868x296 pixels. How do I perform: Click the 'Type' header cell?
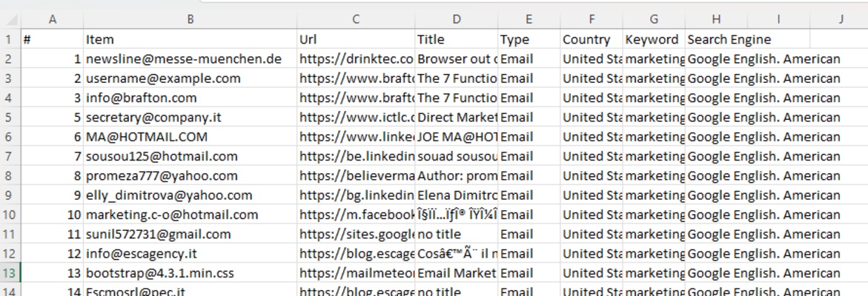(529, 39)
